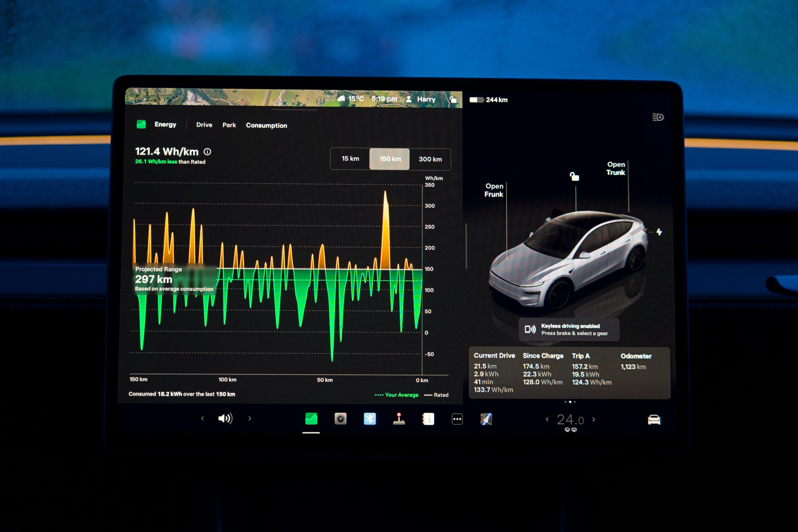Tap Open Frunk
This screenshot has height=532, width=798.
tap(494, 190)
